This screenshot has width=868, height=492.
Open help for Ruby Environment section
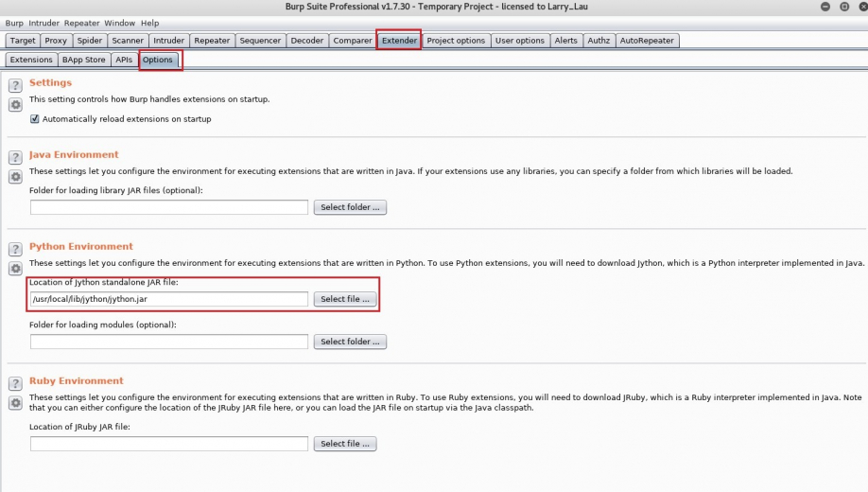(15, 383)
